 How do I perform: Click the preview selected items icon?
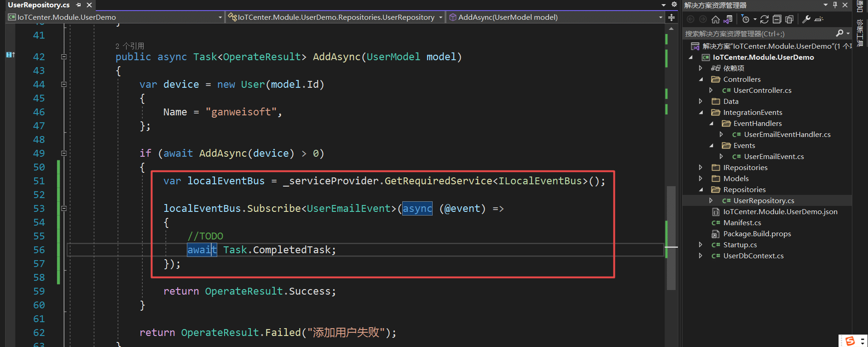819,19
